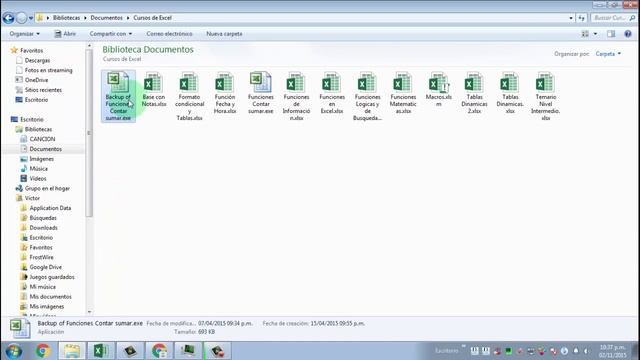Open the Compartir con menu
Viewport: 640px width, 360px height.
(x=111, y=34)
